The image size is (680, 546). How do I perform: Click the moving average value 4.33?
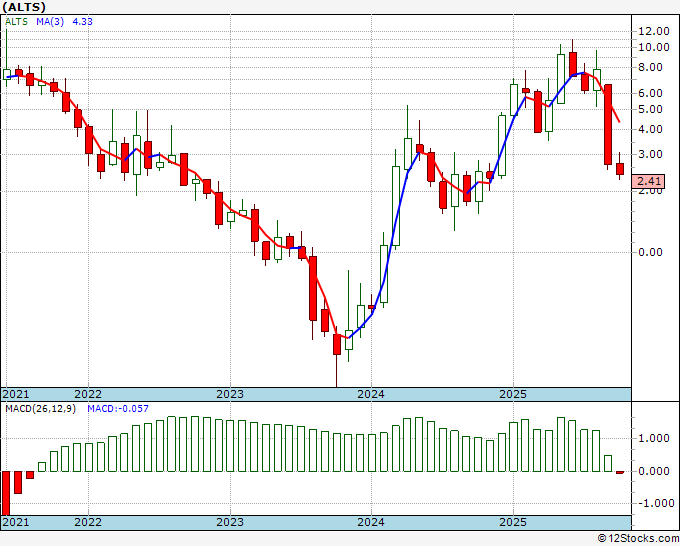click(x=82, y=22)
